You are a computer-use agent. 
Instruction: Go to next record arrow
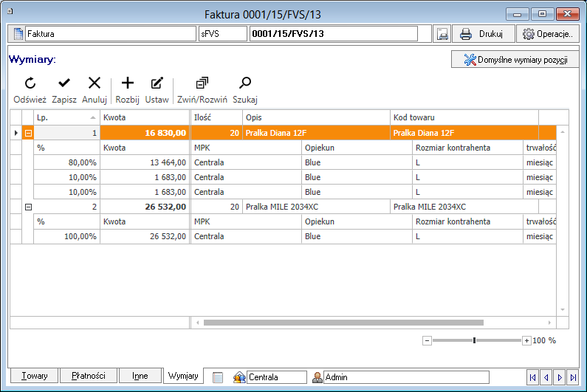pos(560,377)
